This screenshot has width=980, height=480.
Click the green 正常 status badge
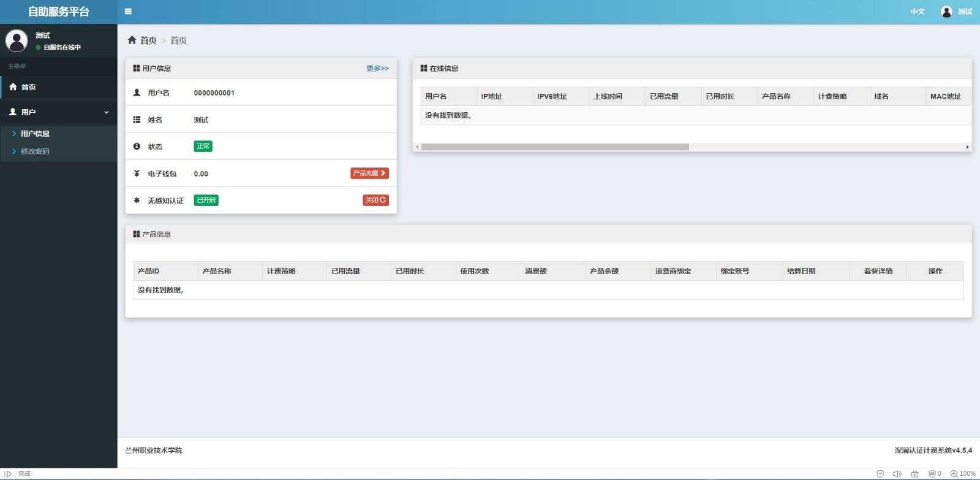[x=203, y=146]
